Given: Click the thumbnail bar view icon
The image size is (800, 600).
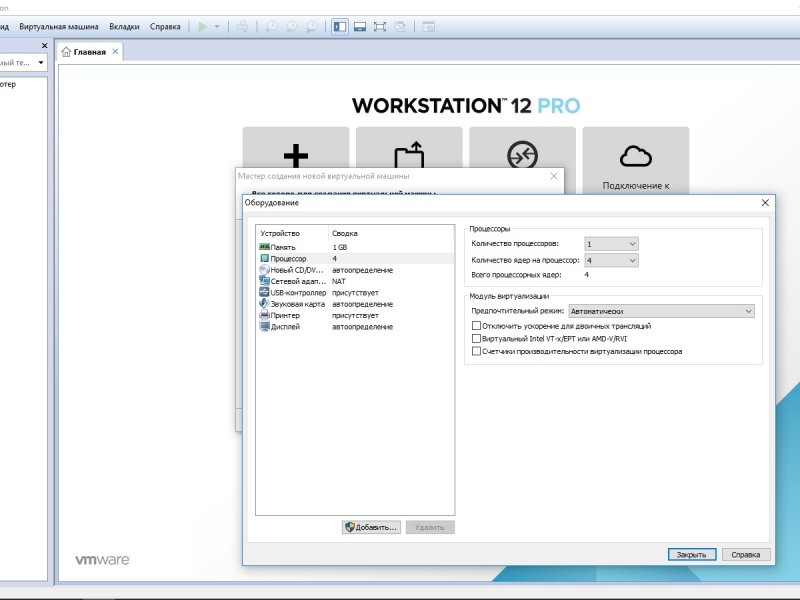Looking at the screenshot, I should (x=360, y=27).
